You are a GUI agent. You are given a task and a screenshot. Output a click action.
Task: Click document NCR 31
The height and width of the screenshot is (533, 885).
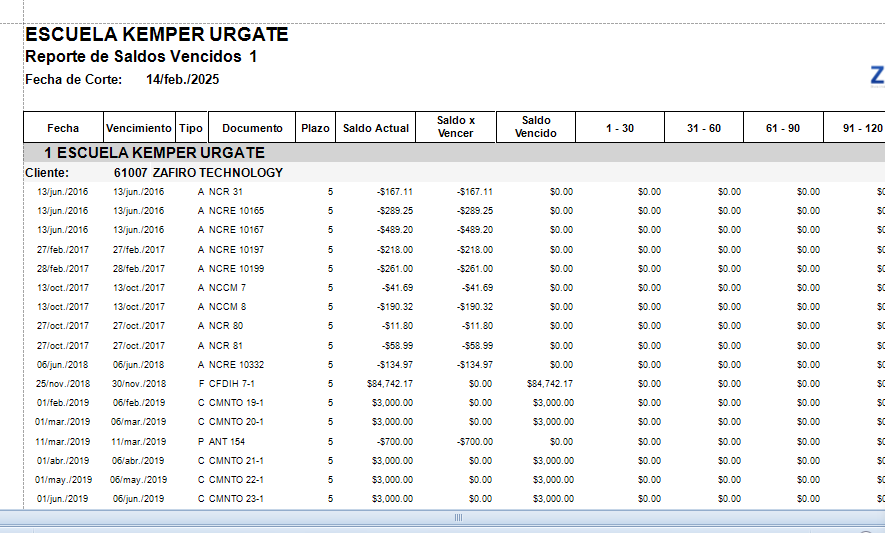[x=226, y=192]
